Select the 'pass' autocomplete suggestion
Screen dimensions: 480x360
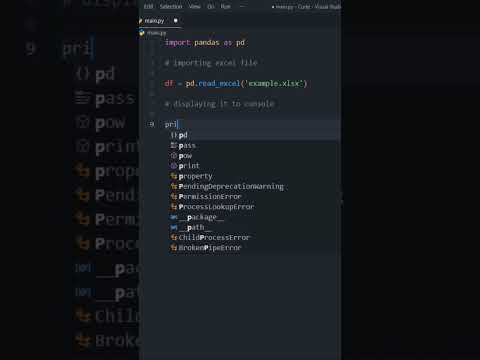pos(255,145)
